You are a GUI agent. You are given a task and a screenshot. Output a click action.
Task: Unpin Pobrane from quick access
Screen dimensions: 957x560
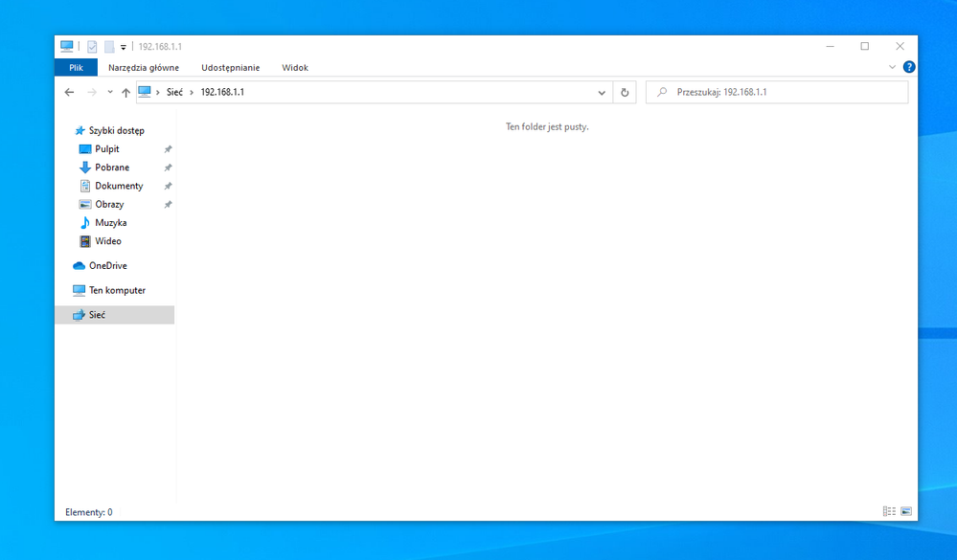click(168, 167)
